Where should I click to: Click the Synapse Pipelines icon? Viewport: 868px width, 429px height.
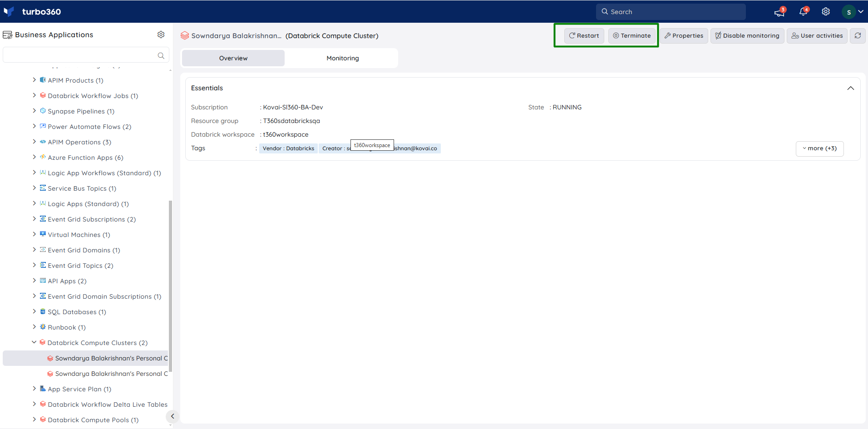[43, 111]
